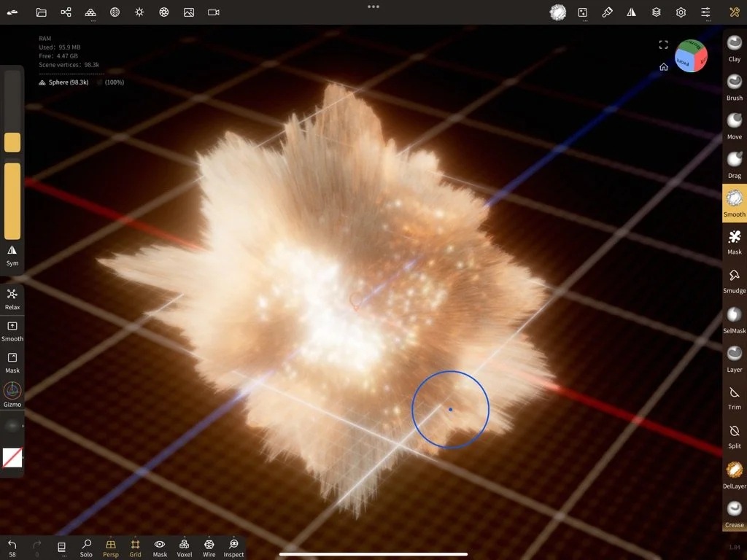Screen dimensions: 747x560
Task: Toggle Mask visibility in bottom bar
Action: click(x=160, y=548)
